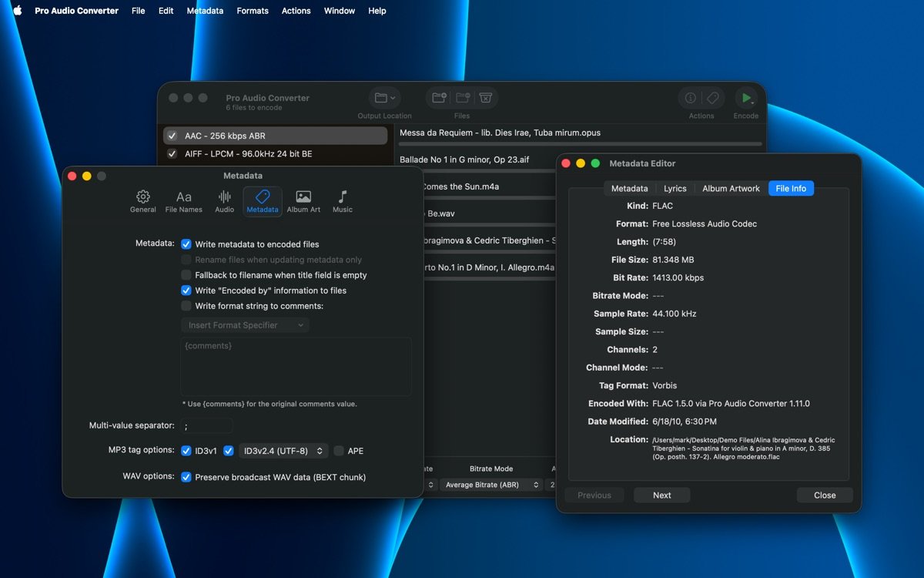Select the File Info tab

coord(791,188)
